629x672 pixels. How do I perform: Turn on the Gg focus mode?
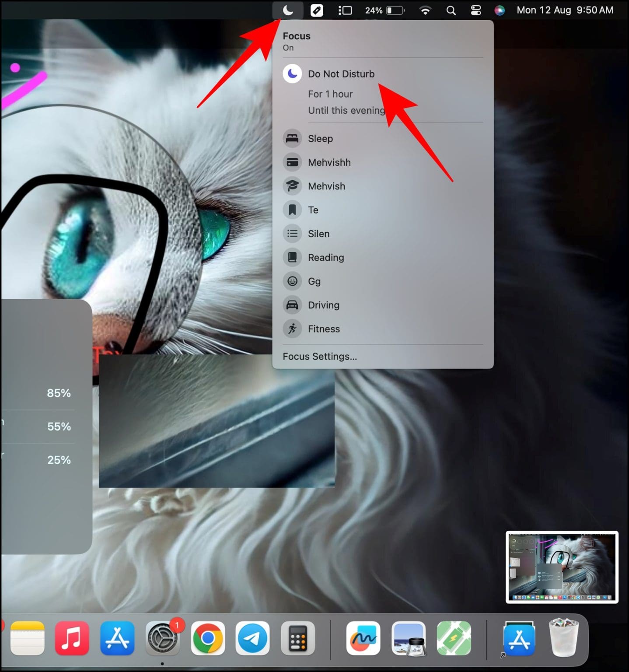tap(314, 281)
